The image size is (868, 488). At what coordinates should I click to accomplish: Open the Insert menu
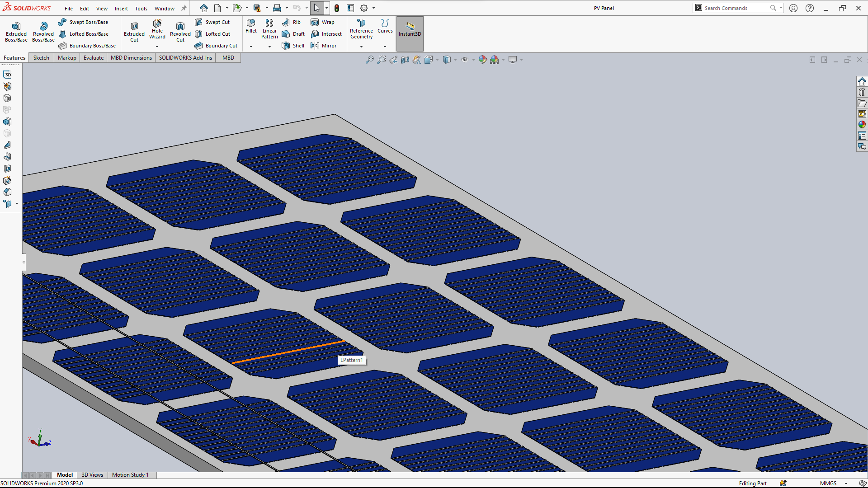click(121, 9)
